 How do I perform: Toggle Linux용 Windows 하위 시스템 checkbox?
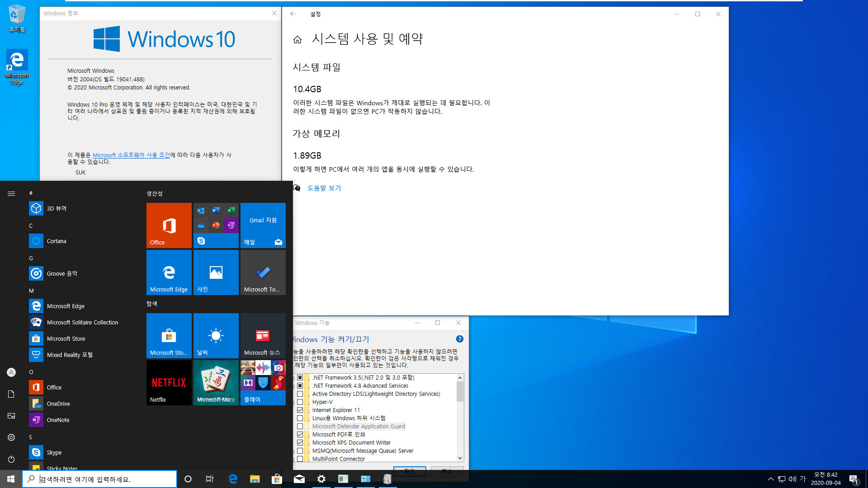point(300,418)
